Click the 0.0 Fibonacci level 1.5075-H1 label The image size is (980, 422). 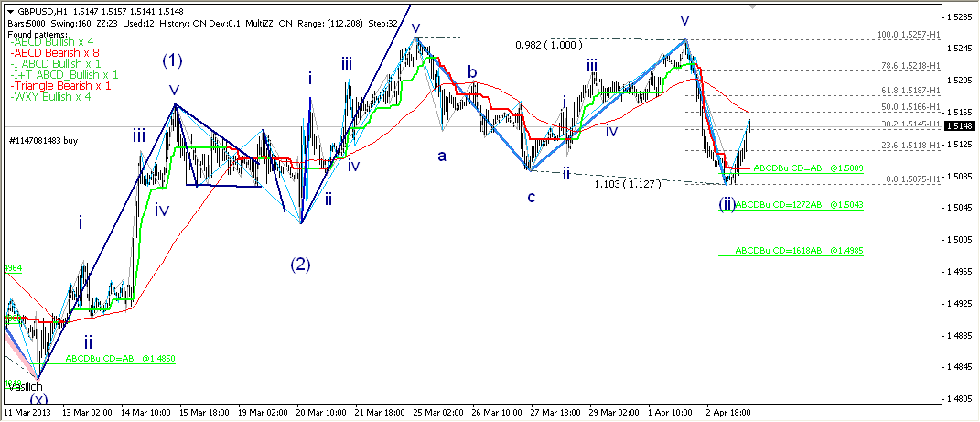(x=914, y=180)
